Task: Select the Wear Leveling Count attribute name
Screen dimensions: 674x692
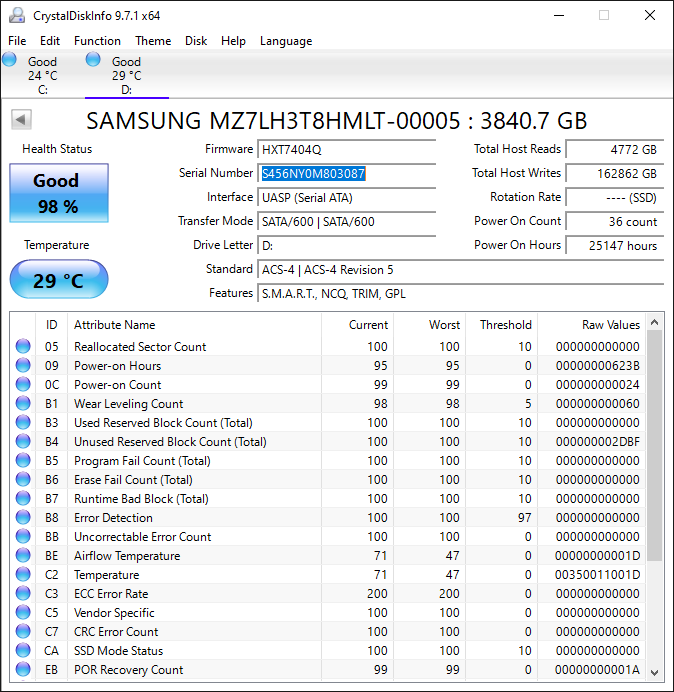Action: (128, 403)
